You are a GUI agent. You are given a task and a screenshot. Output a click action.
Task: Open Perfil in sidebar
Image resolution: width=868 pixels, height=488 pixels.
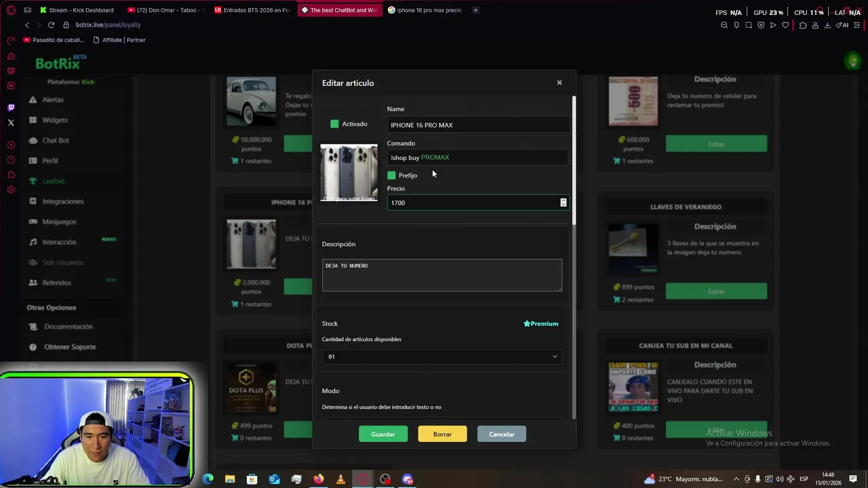pos(50,161)
